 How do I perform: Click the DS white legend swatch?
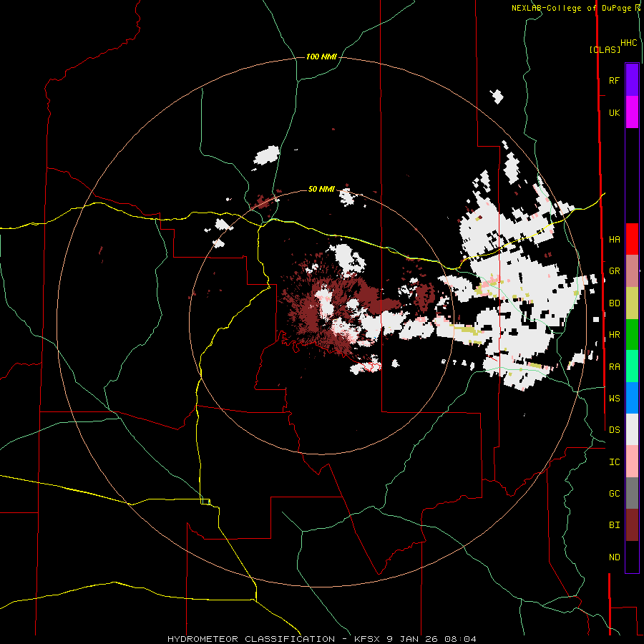point(632,429)
